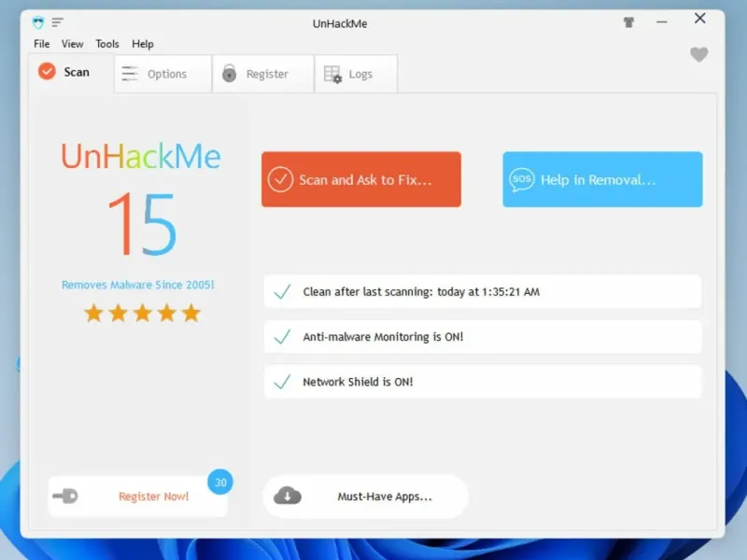This screenshot has height=560, width=747.
Task: Click the Removes Malware Since 2005 link
Action: click(x=138, y=285)
